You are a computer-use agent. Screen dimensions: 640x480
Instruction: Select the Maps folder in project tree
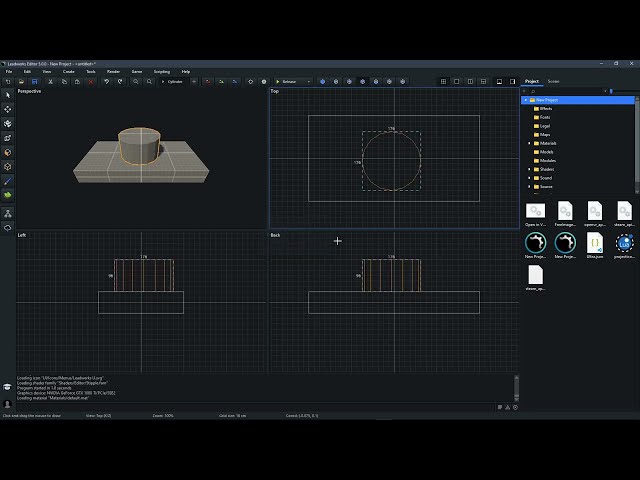click(x=542, y=135)
